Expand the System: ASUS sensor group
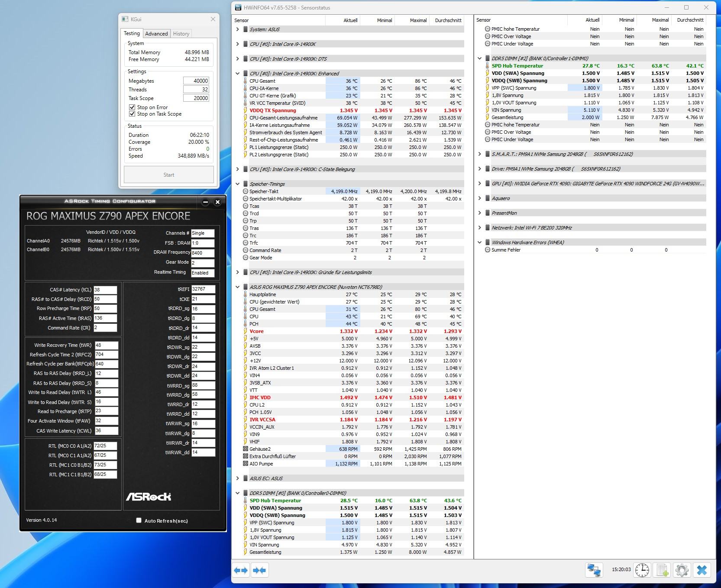The height and width of the screenshot is (588, 721). (x=237, y=29)
